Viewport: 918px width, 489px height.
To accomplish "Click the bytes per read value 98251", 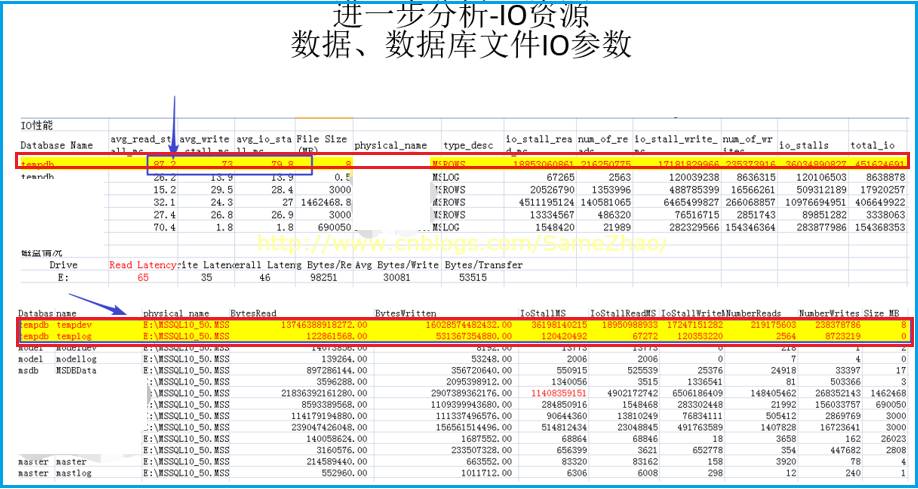I will (x=323, y=278).
